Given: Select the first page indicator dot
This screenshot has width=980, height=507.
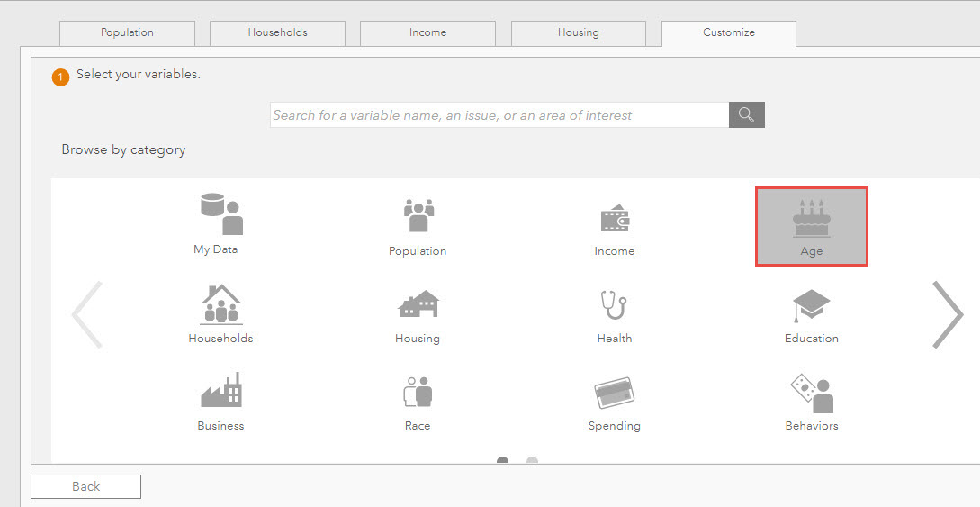Looking at the screenshot, I should [502, 461].
